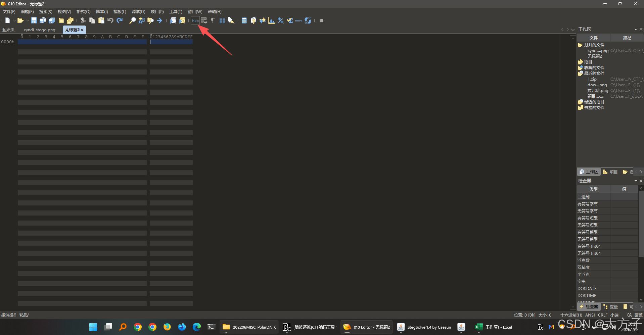Open the Windows Start button
This screenshot has height=335, width=644.
tap(93, 327)
